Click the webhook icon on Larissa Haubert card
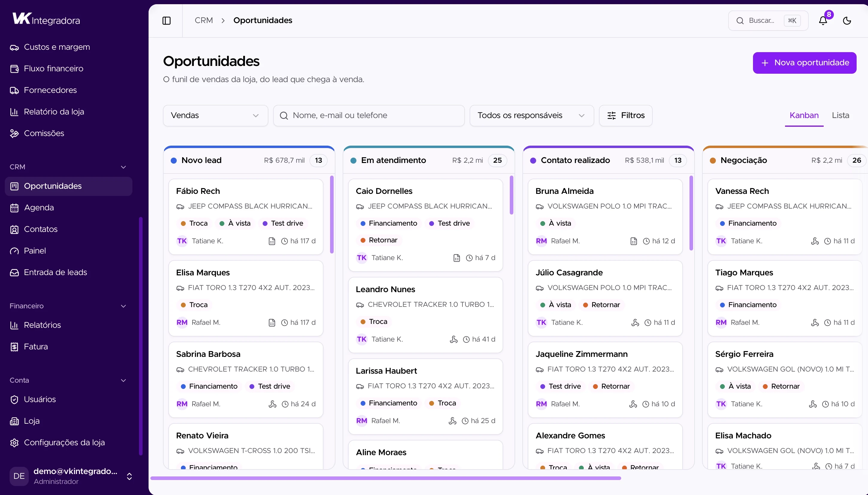868x495 pixels. (452, 421)
